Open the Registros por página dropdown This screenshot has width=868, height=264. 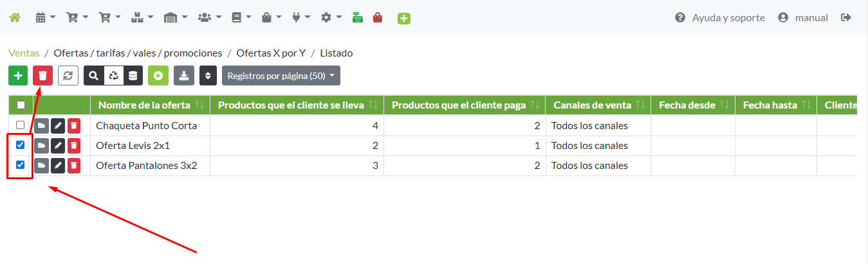(281, 76)
